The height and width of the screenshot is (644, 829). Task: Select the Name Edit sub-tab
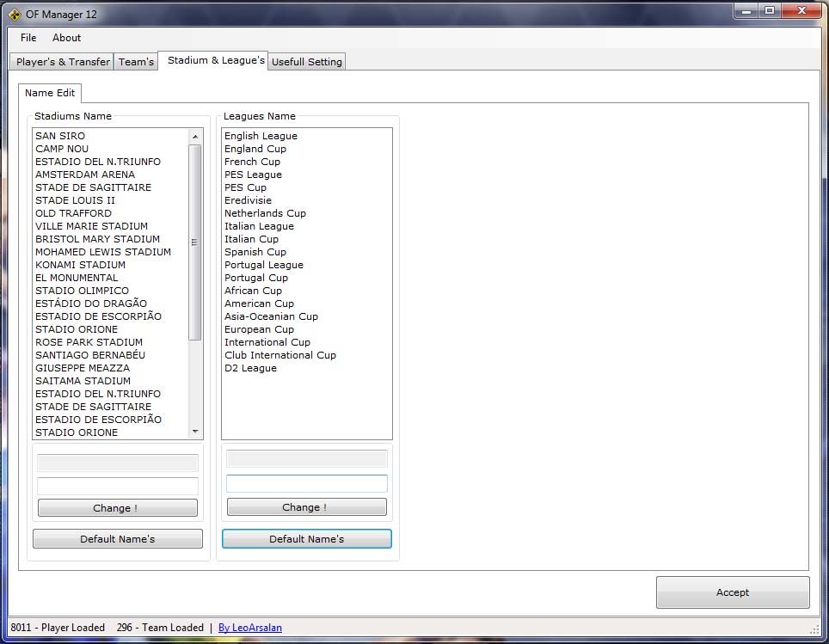pyautogui.click(x=50, y=93)
